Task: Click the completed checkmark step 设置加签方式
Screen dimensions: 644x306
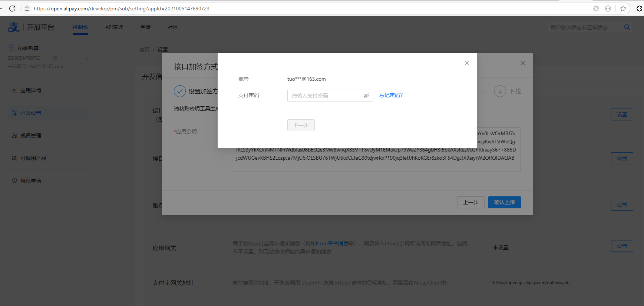Action: tap(180, 91)
